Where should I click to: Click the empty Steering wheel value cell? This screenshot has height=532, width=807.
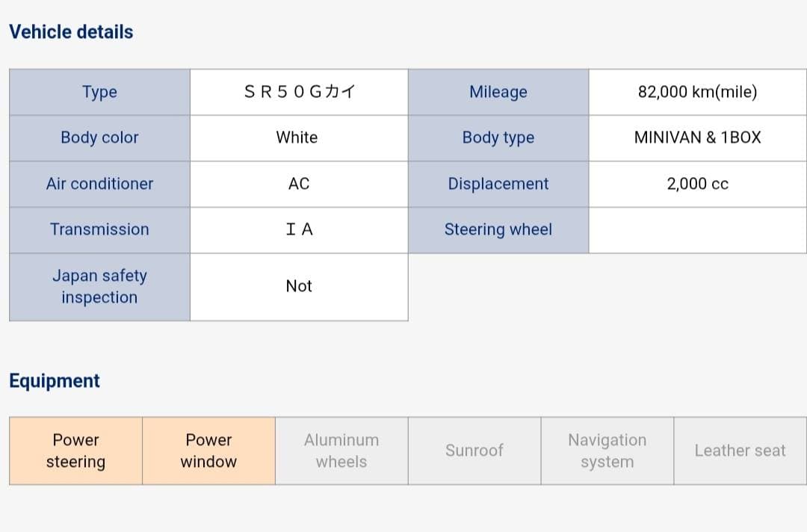[697, 230]
